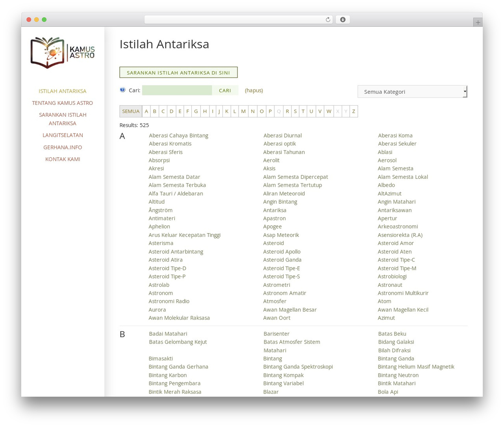
Task: Open Tentang Kamus Astro in the sidebar
Action: pos(63,103)
